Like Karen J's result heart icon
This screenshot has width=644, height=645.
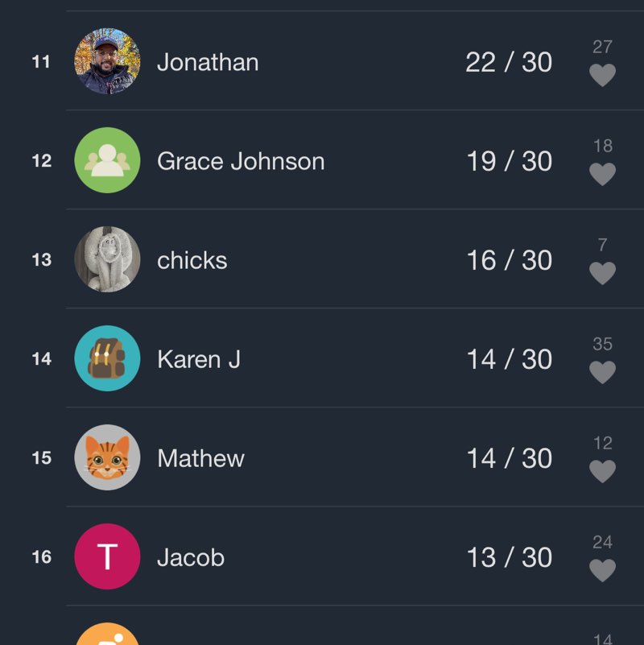602,372
